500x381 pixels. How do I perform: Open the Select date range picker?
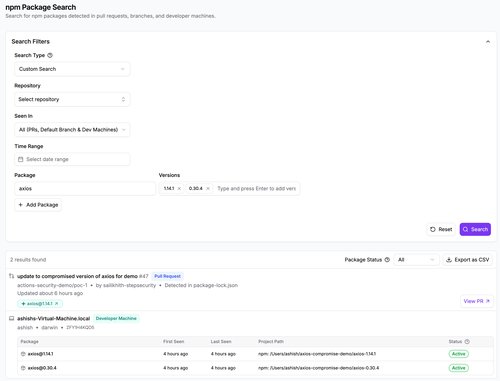click(x=72, y=159)
